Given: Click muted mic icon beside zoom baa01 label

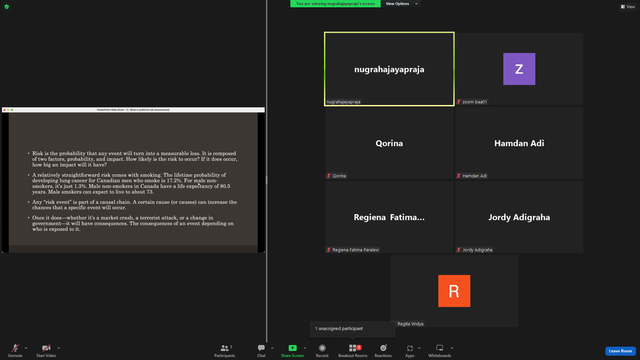Looking at the screenshot, I should click(x=458, y=102).
